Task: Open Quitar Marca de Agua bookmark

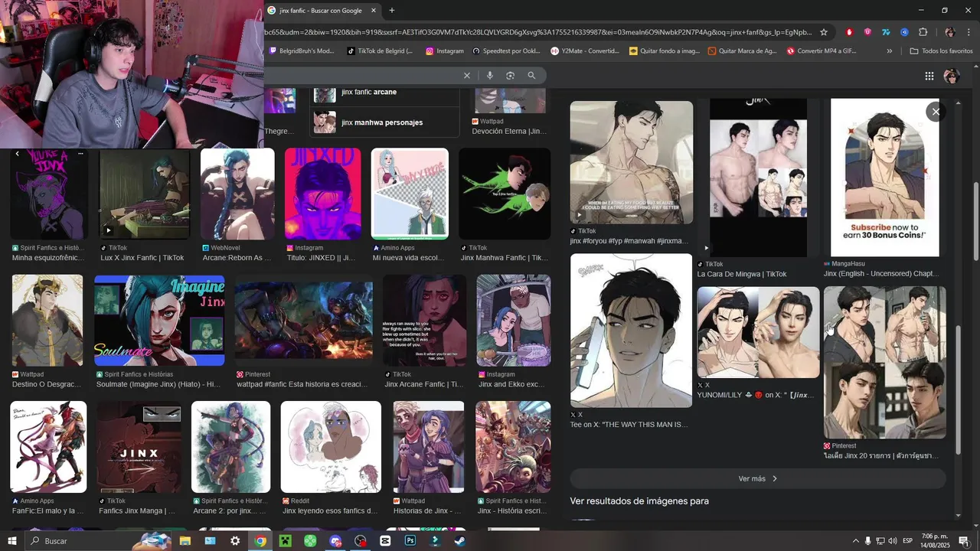Action: tap(743, 51)
